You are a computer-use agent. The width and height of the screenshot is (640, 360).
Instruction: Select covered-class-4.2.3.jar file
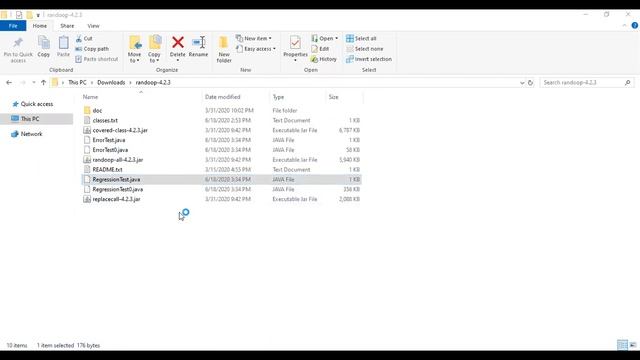(x=221, y=130)
